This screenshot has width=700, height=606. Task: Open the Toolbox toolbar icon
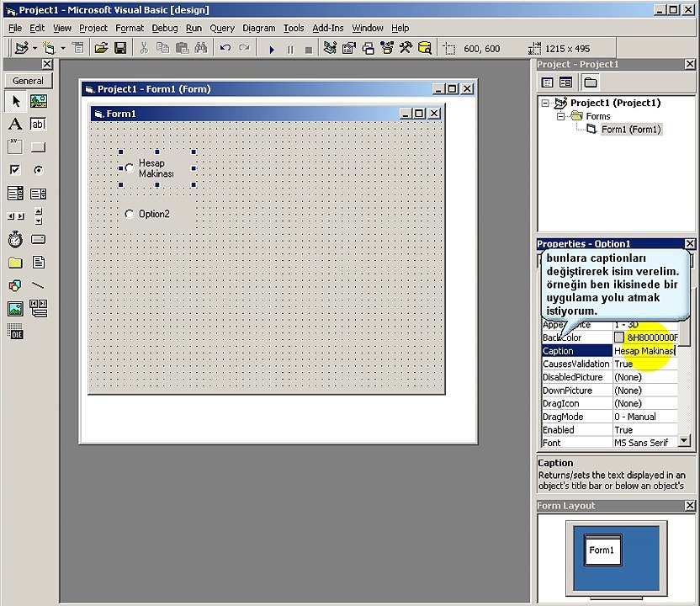click(406, 48)
